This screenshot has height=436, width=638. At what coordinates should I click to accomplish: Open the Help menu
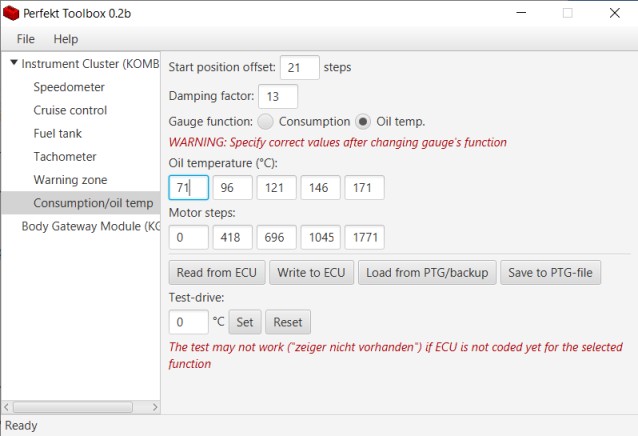66,39
